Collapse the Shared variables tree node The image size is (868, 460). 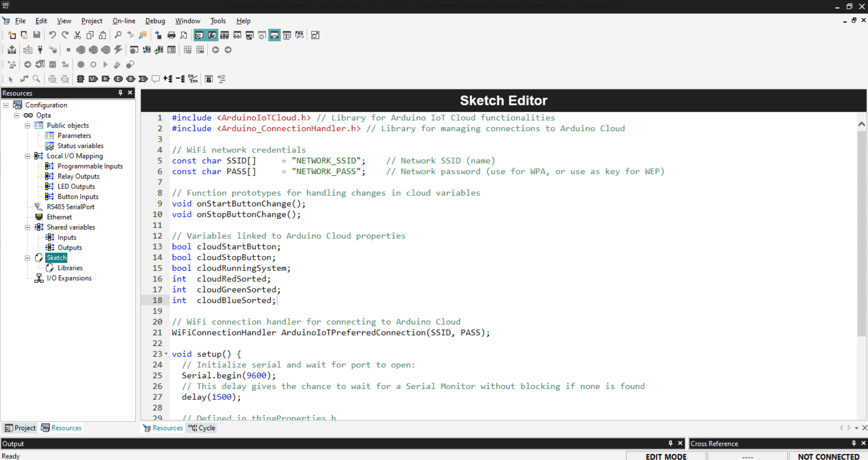click(28, 227)
